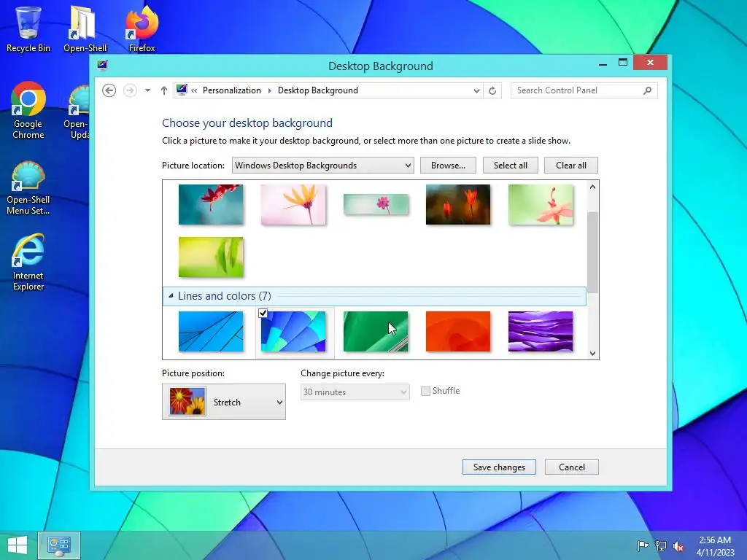
Task: Expand the address bar history dropdown
Action: point(476,90)
